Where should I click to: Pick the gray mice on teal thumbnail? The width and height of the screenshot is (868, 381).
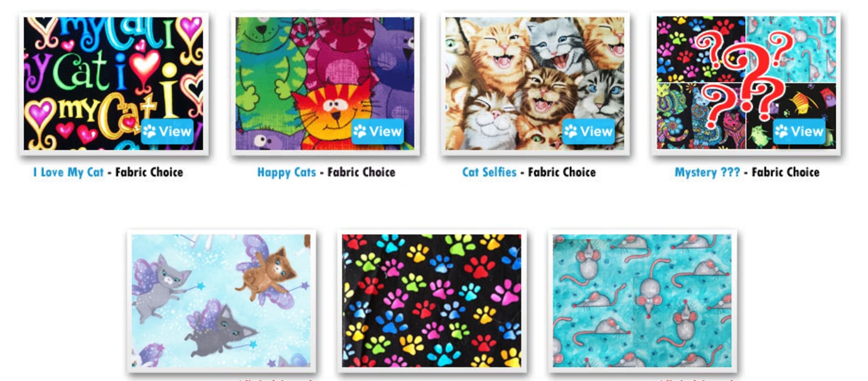[642, 301]
